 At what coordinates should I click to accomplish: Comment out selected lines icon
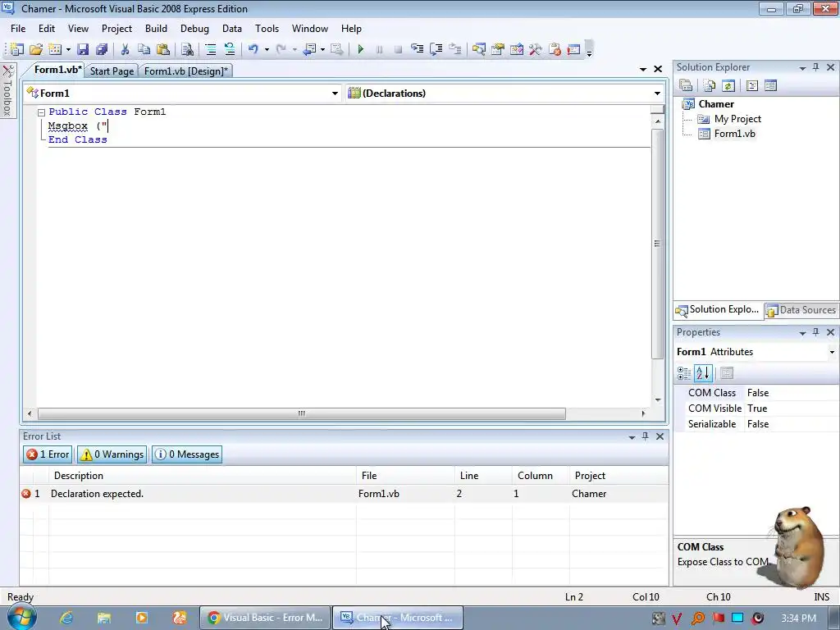[x=211, y=49]
